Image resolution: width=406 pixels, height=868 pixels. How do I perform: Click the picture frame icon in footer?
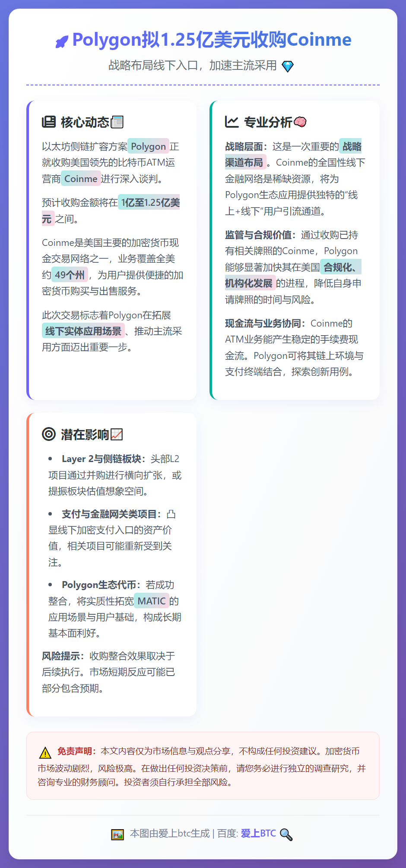[x=117, y=834]
